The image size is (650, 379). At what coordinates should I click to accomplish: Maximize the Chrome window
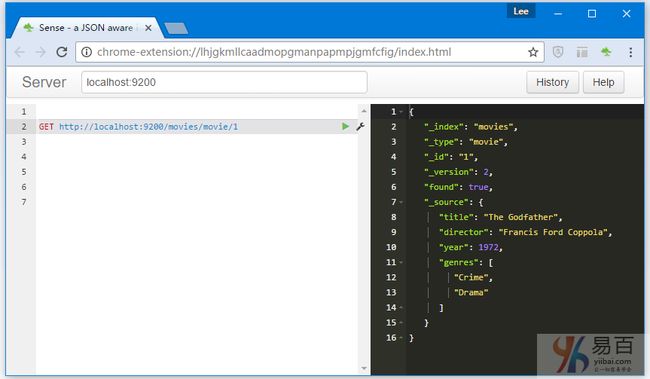[592, 14]
